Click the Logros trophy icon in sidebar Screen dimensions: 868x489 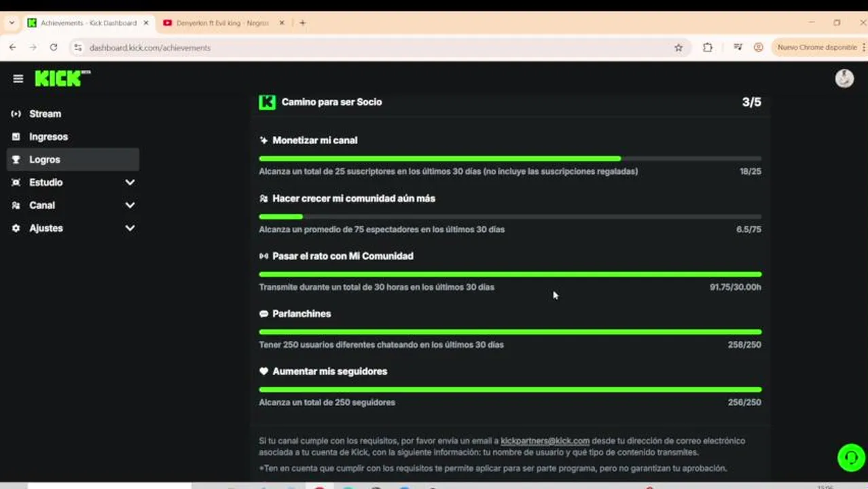16,160
